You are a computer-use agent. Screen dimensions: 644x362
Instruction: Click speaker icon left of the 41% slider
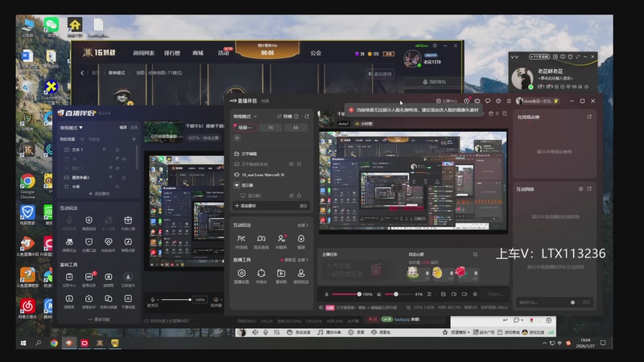tap(379, 294)
